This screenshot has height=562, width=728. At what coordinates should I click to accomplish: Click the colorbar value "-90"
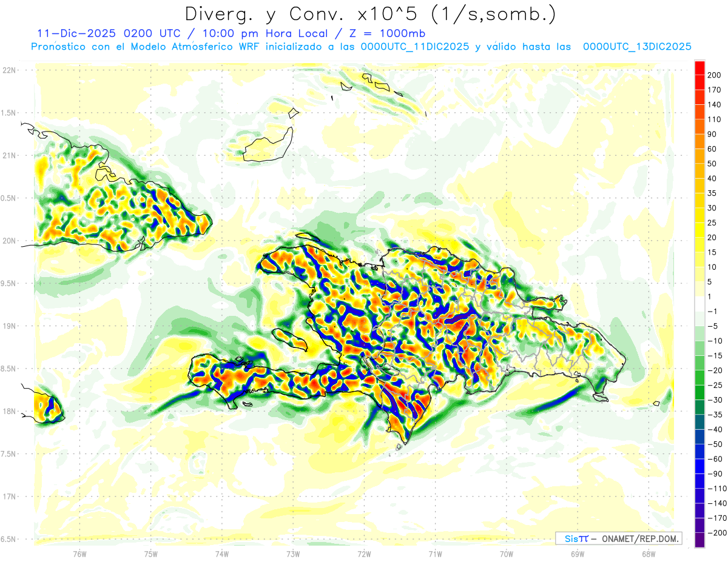pos(714,474)
